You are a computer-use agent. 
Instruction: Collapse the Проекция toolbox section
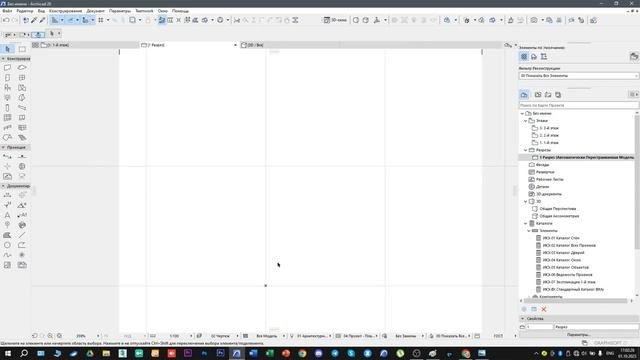point(3,147)
